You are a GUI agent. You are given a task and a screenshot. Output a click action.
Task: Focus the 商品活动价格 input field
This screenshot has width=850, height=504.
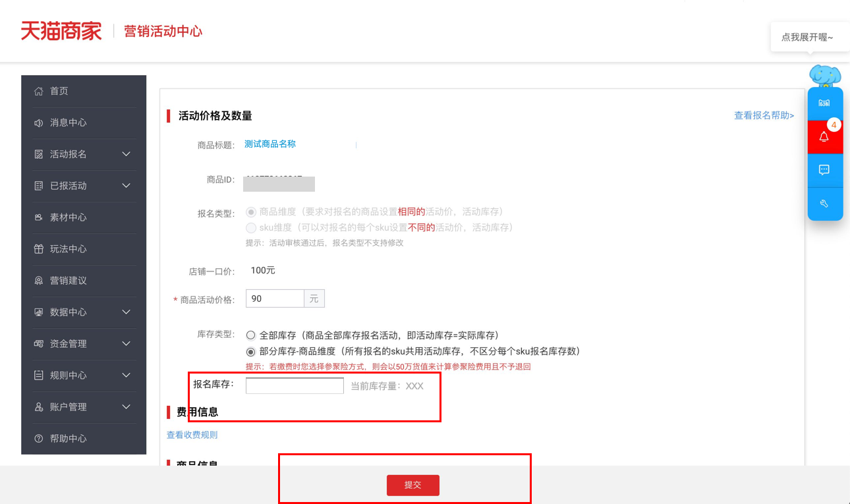coord(275,298)
